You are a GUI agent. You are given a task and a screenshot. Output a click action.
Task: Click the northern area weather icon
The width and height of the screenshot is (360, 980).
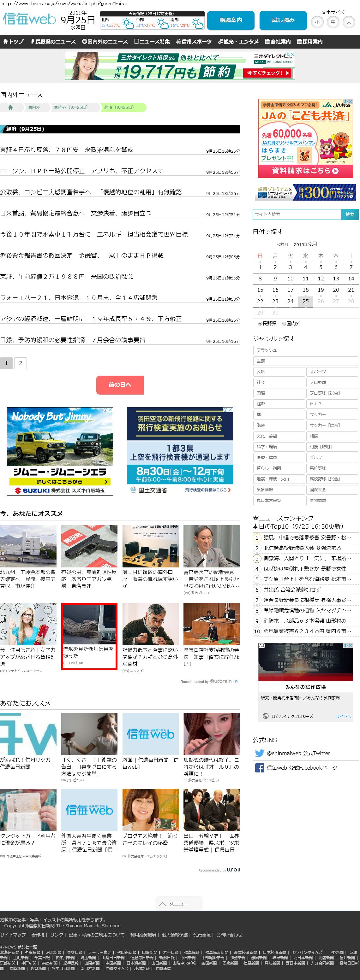coord(128,24)
